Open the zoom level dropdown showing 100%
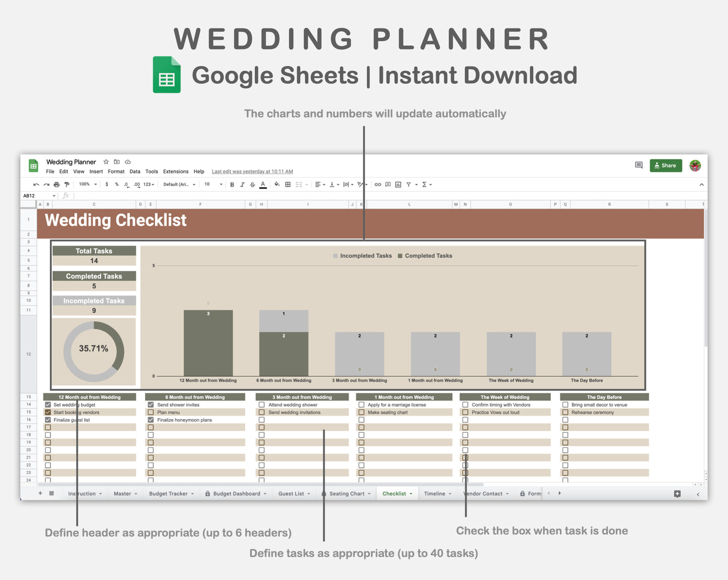The image size is (728, 580). [x=87, y=184]
